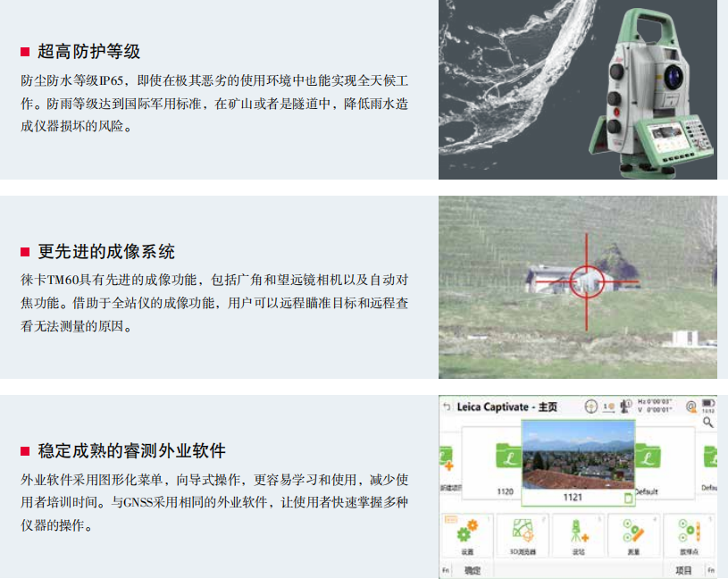Open the 放样点 stakeout points tile
Screen dimensions: 728x587
point(687,537)
